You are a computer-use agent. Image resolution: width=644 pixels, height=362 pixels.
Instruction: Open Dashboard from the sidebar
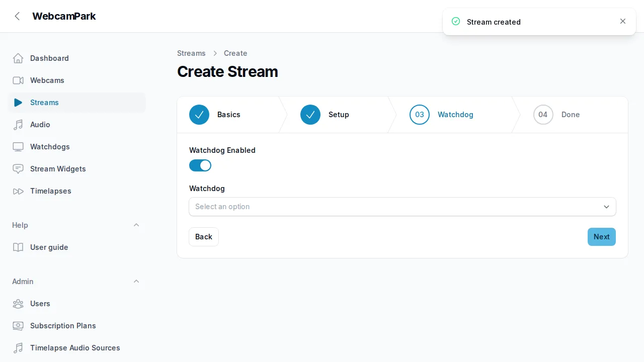[77, 58]
